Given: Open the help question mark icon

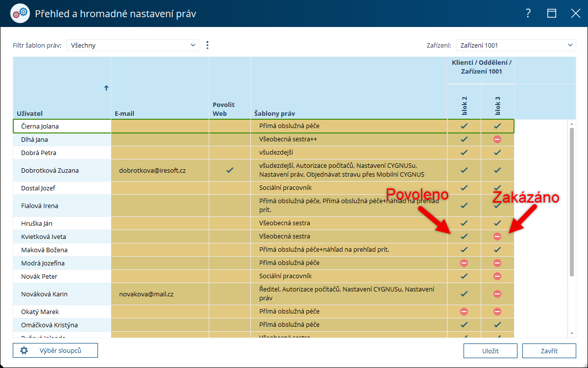Looking at the screenshot, I should coord(528,13).
